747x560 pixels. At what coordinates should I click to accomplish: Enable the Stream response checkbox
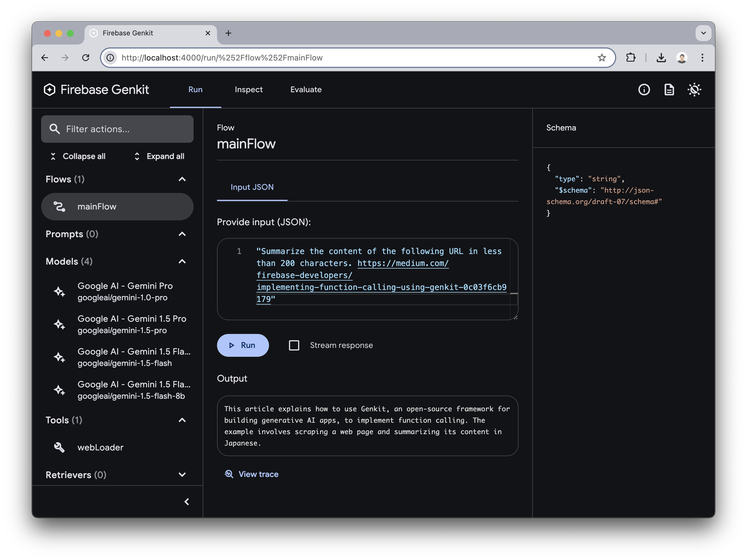coord(294,345)
